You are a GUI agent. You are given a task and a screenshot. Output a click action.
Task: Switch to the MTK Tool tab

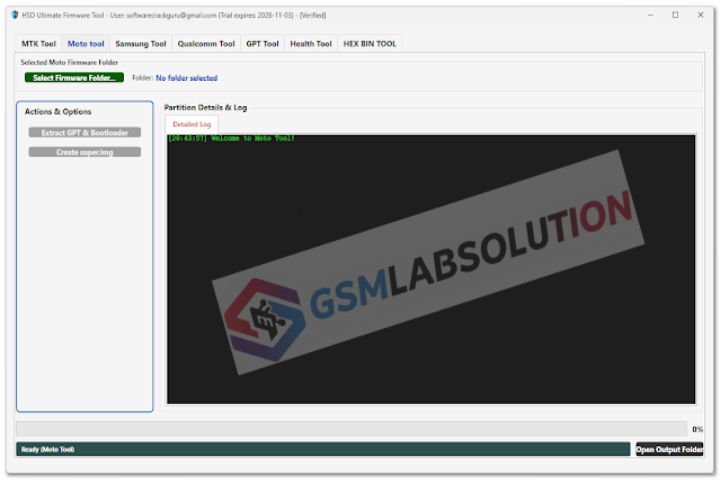39,44
